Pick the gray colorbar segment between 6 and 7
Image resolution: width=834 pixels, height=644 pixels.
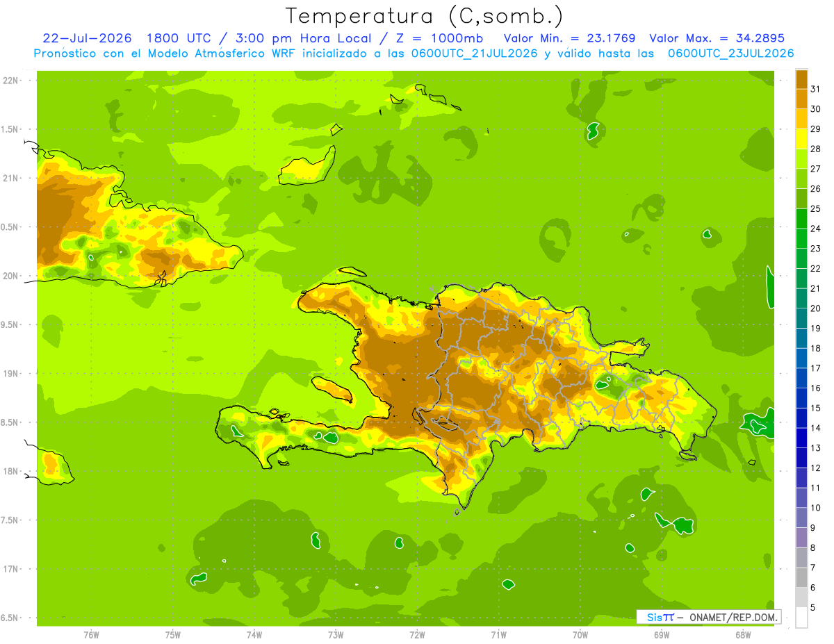click(801, 578)
